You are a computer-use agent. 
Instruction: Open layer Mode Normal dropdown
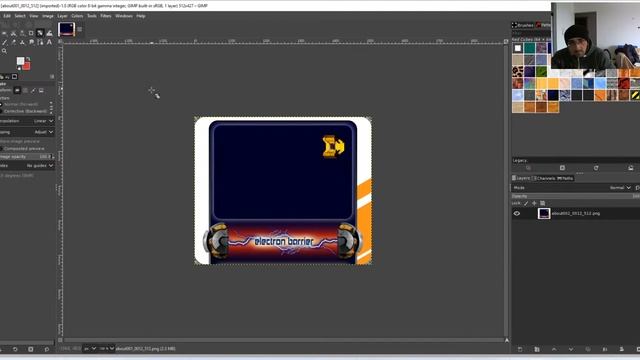(620, 188)
